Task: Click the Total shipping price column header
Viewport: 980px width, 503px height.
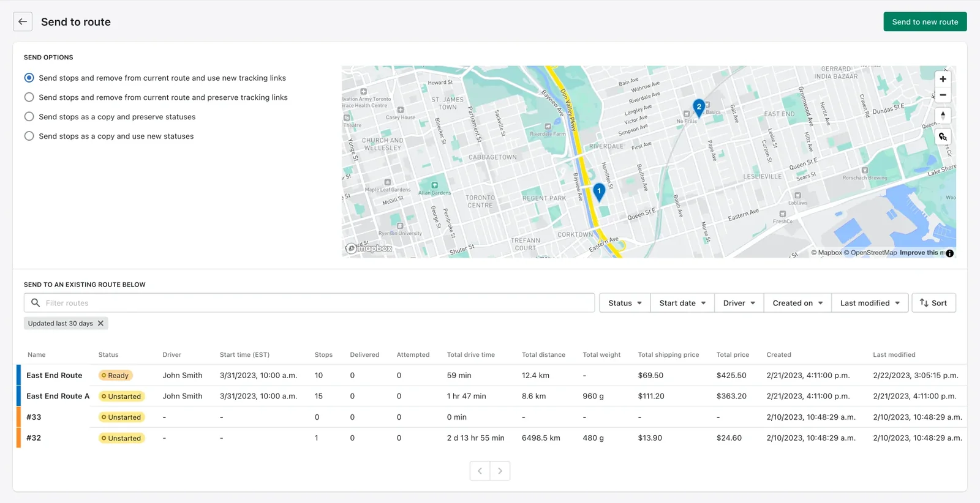Action: [668, 355]
